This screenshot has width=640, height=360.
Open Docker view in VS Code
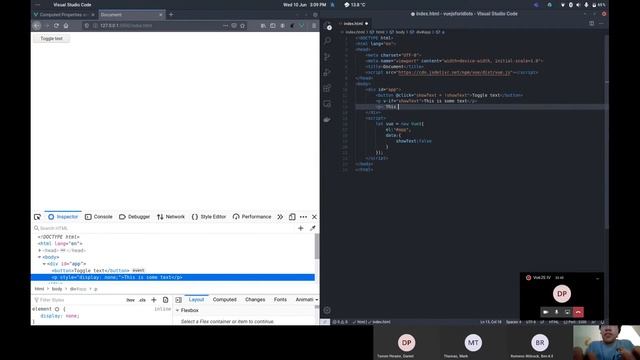[327, 120]
